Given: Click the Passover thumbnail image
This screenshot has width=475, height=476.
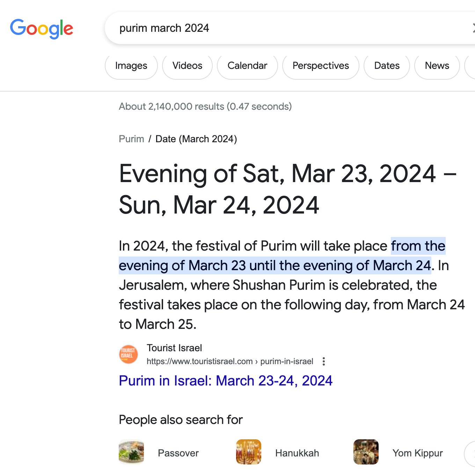Looking at the screenshot, I should pyautogui.click(x=131, y=452).
